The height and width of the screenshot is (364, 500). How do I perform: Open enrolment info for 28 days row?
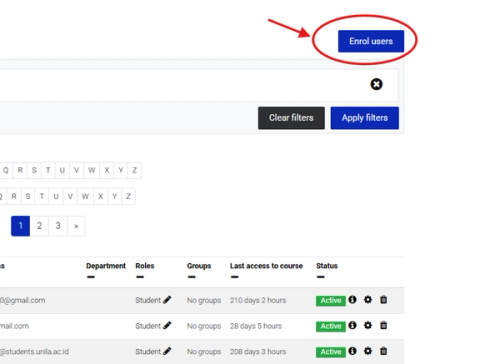(x=352, y=325)
